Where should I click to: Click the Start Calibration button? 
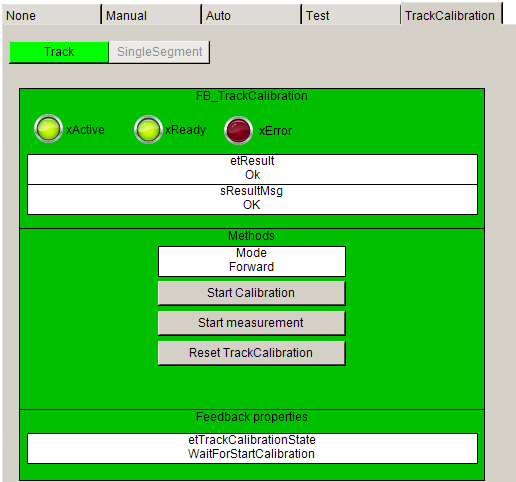(x=252, y=293)
